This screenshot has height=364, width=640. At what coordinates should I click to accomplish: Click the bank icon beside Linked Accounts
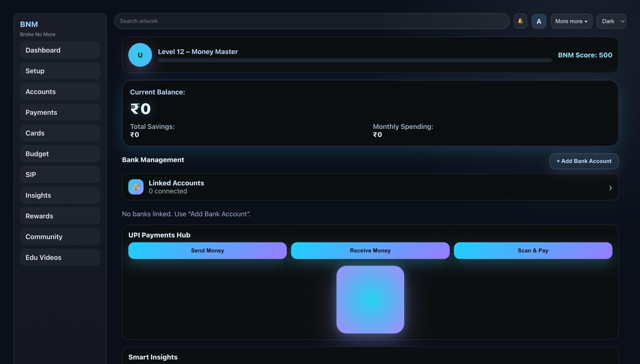pos(136,187)
